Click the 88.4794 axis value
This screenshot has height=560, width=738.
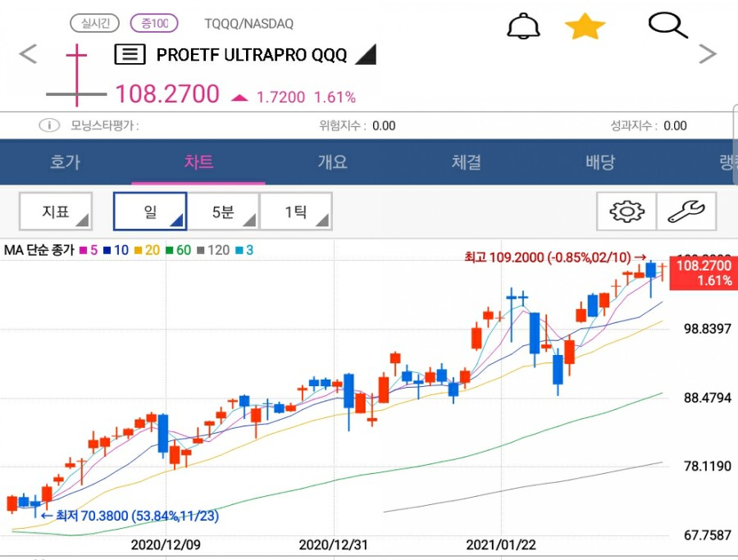point(708,398)
